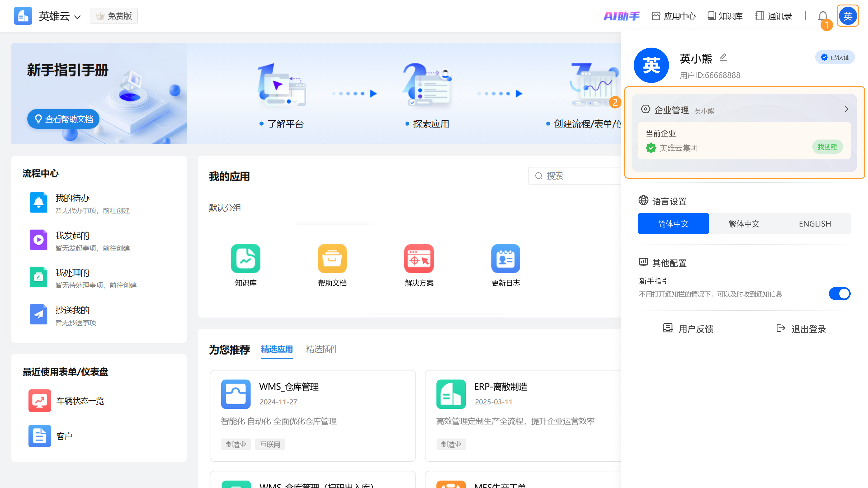Image resolution: width=868 pixels, height=488 pixels.
Task: Open 应用中心 in the top bar
Action: pos(674,16)
